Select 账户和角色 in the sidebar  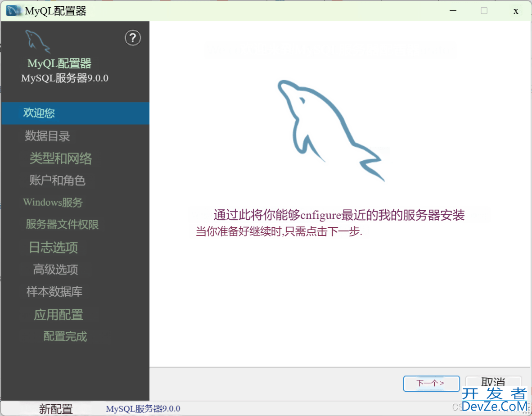[57, 180]
